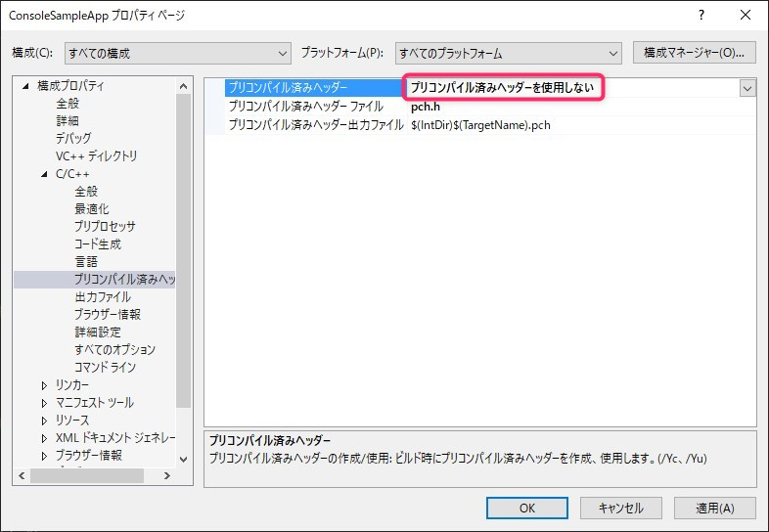Click the プリコンパイル済みヘッダー出力ファイル property label
Viewport: 769px width, 532px height.
(316, 125)
